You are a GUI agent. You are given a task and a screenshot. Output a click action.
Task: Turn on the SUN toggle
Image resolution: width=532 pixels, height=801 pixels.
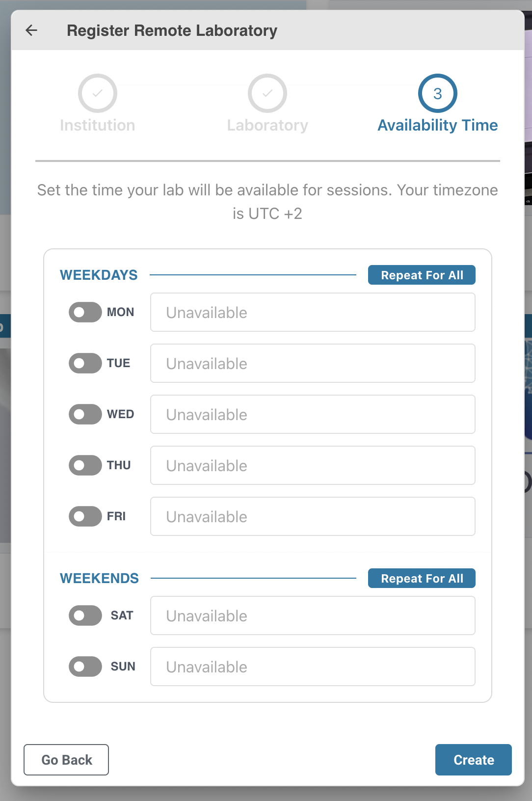coord(85,667)
